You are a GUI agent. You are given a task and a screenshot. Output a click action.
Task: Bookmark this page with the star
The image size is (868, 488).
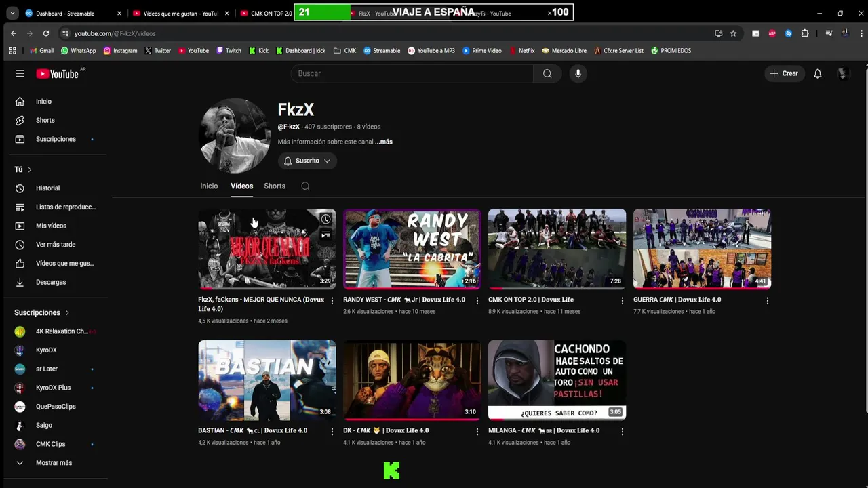pyautogui.click(x=733, y=33)
